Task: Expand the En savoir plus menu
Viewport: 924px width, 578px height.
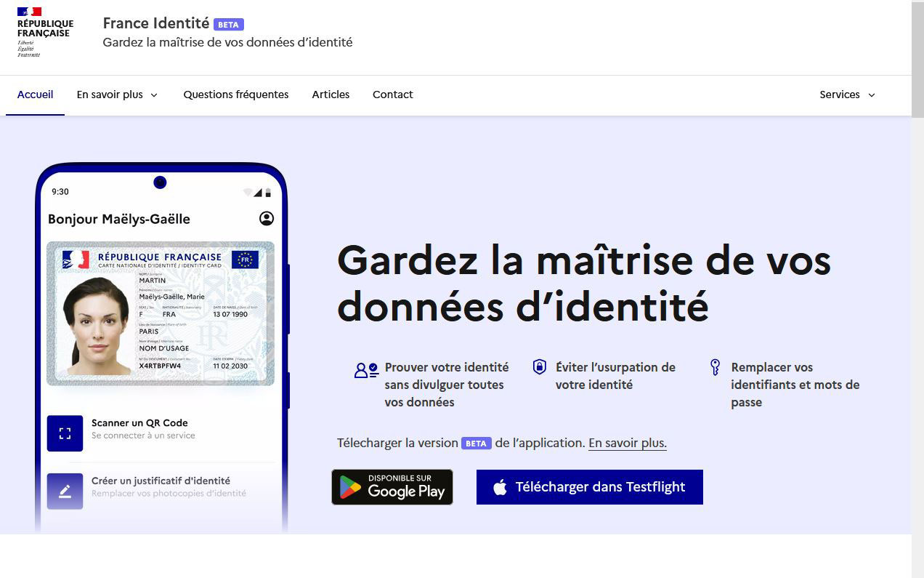Action: pos(117,95)
